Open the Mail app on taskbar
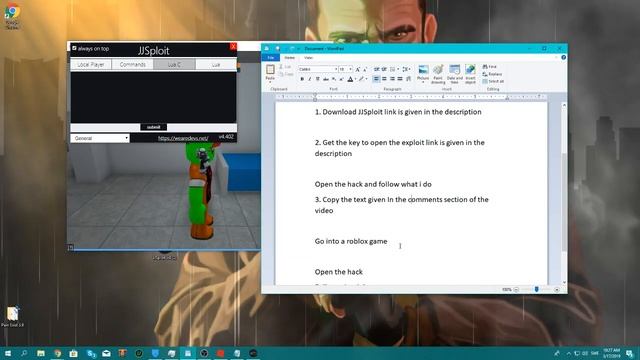The height and width of the screenshot is (360, 640). pyautogui.click(x=106, y=353)
